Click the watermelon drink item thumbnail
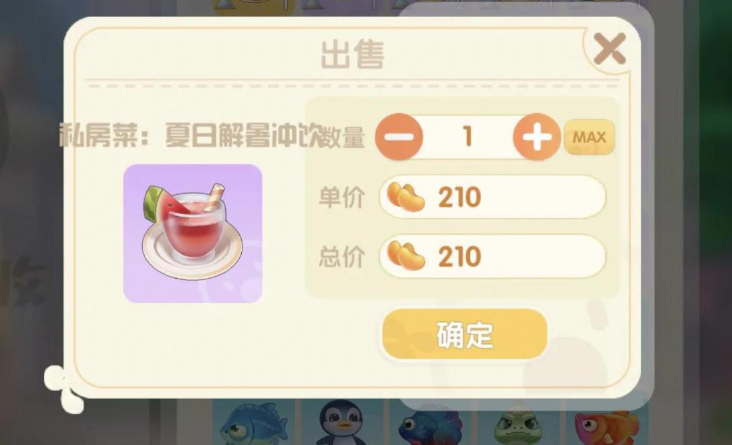 point(193,233)
